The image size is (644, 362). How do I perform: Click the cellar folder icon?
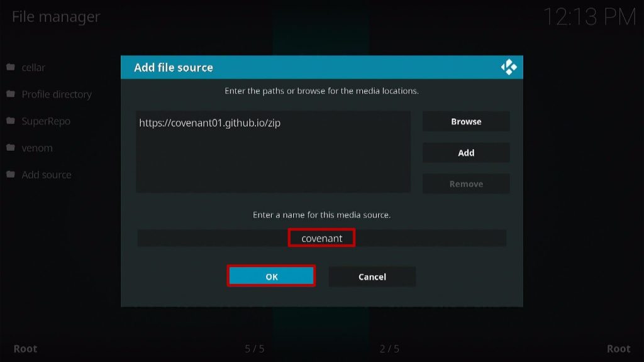(11, 67)
